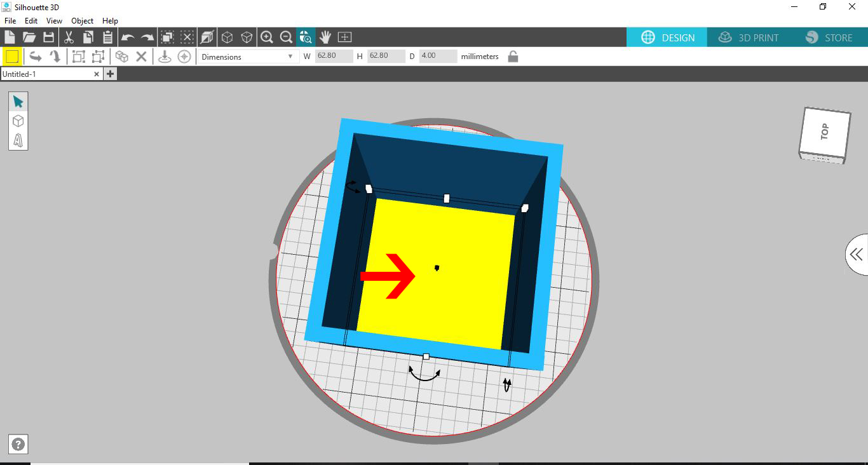Click the measurement unit label 'millimeters'
The width and height of the screenshot is (868, 465).
pos(480,57)
